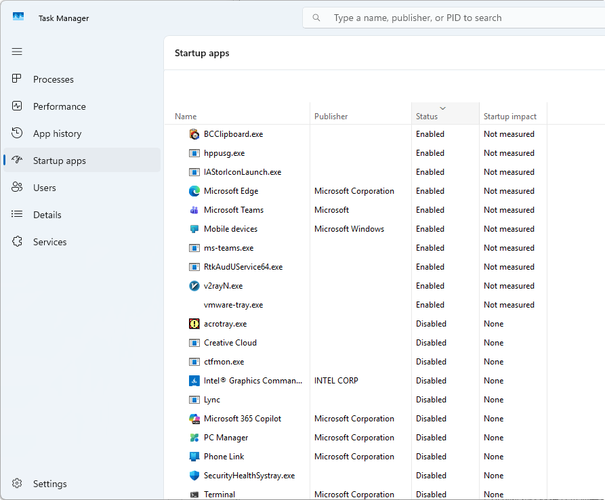Click Disabled status for acrotray.exe
Screen dimensions: 605x500
[431, 324]
